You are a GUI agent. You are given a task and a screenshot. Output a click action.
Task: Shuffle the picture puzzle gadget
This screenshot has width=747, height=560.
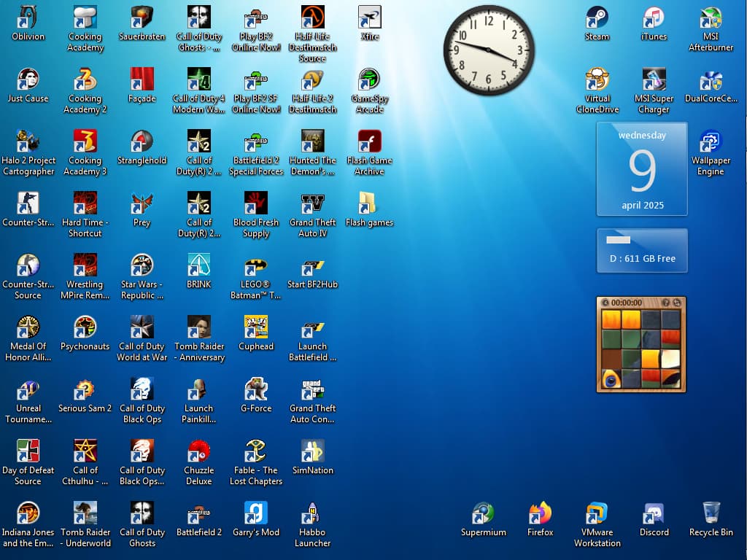tap(676, 303)
